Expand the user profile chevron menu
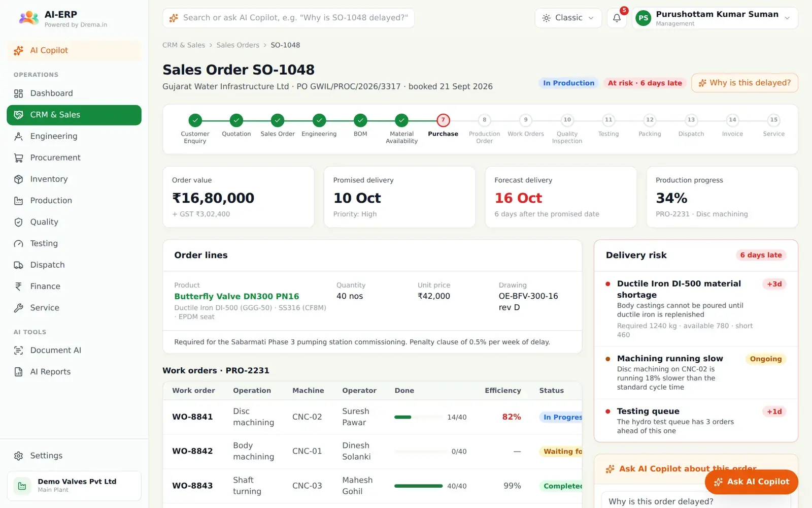 [x=787, y=18]
